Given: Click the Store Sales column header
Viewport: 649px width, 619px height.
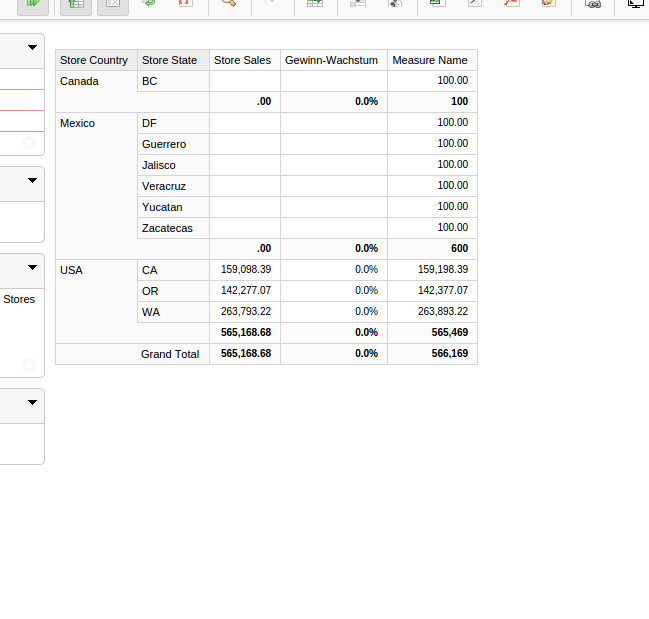Looking at the screenshot, I should tap(245, 60).
